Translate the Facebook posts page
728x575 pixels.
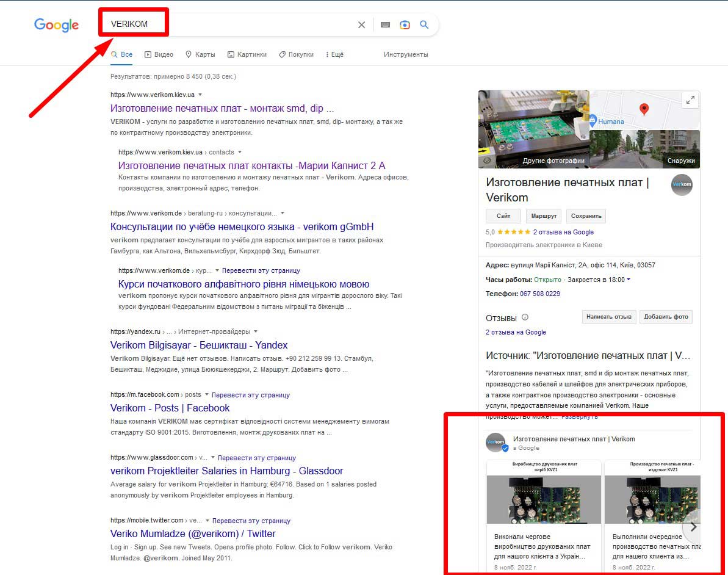coord(251,395)
